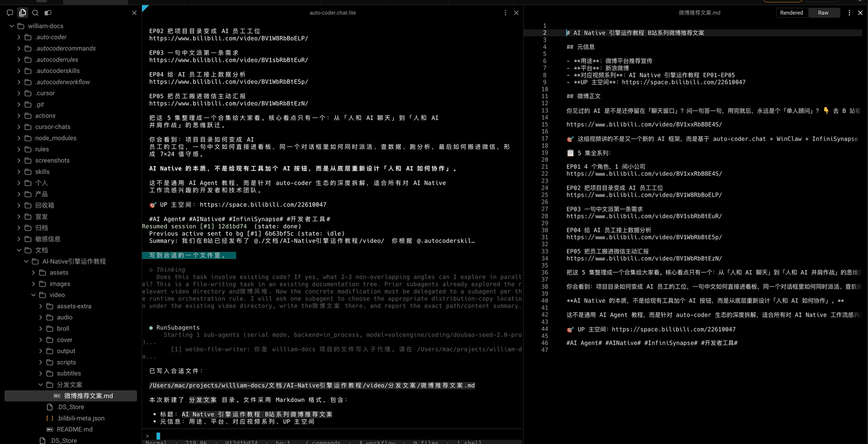Open the cover folder
868x444 pixels.
click(71, 340)
